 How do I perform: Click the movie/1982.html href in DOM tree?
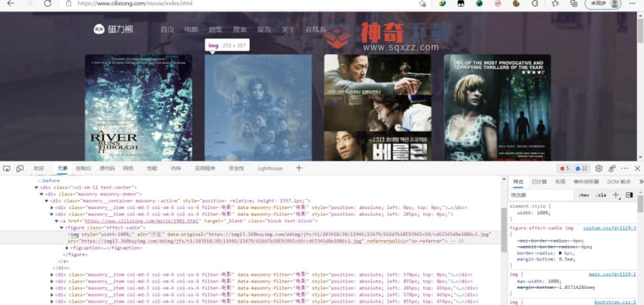[141, 221]
